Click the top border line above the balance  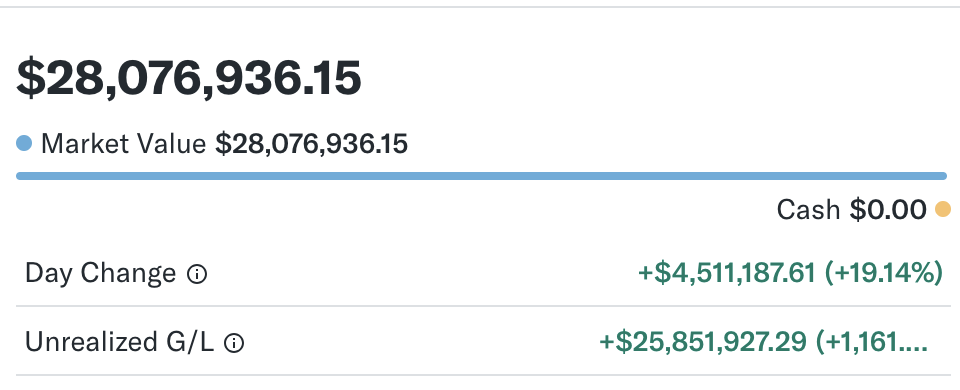pyautogui.click(x=480, y=7)
